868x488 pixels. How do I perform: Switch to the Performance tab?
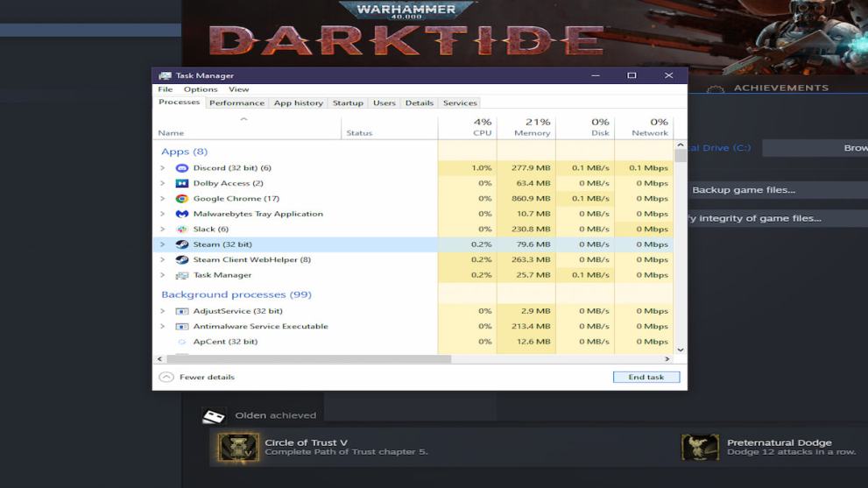[236, 103]
